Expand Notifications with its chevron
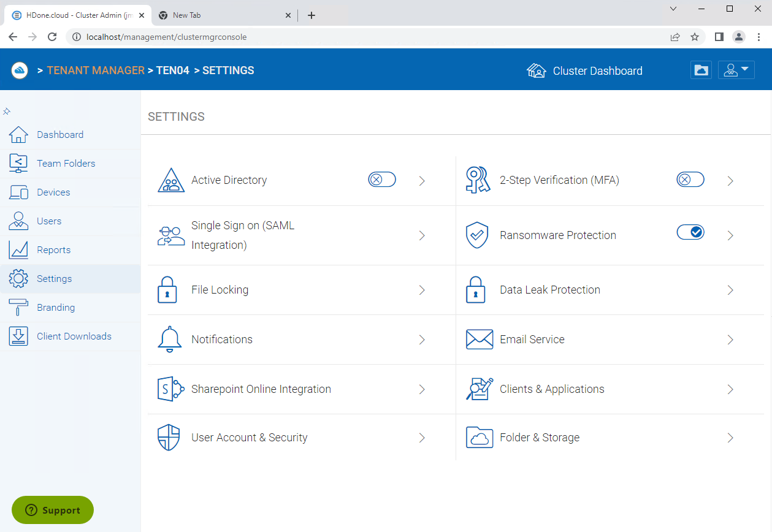Image resolution: width=772 pixels, height=532 pixels. point(422,340)
